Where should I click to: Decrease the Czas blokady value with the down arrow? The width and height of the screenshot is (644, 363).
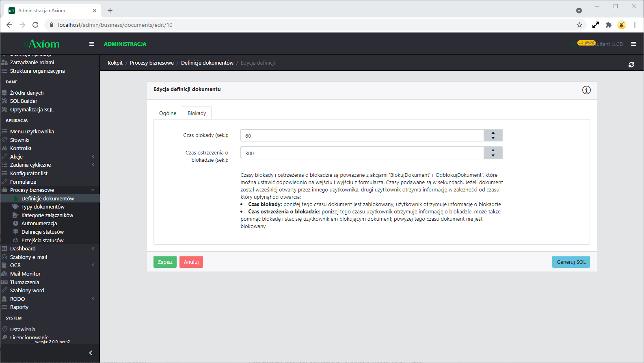(493, 138)
